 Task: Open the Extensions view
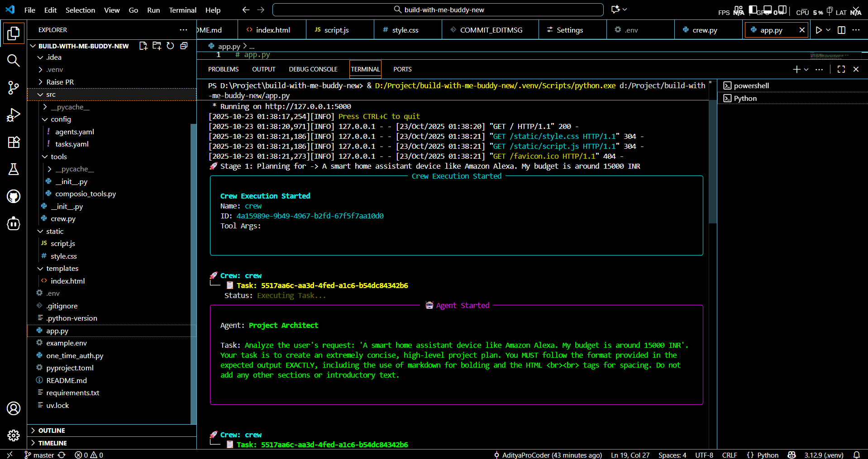(14, 142)
